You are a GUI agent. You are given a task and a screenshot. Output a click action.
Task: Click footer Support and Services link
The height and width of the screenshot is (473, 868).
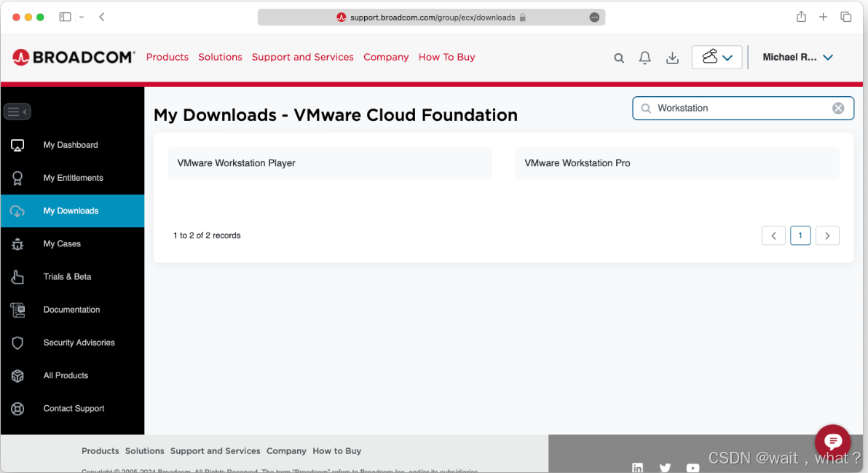[216, 451]
